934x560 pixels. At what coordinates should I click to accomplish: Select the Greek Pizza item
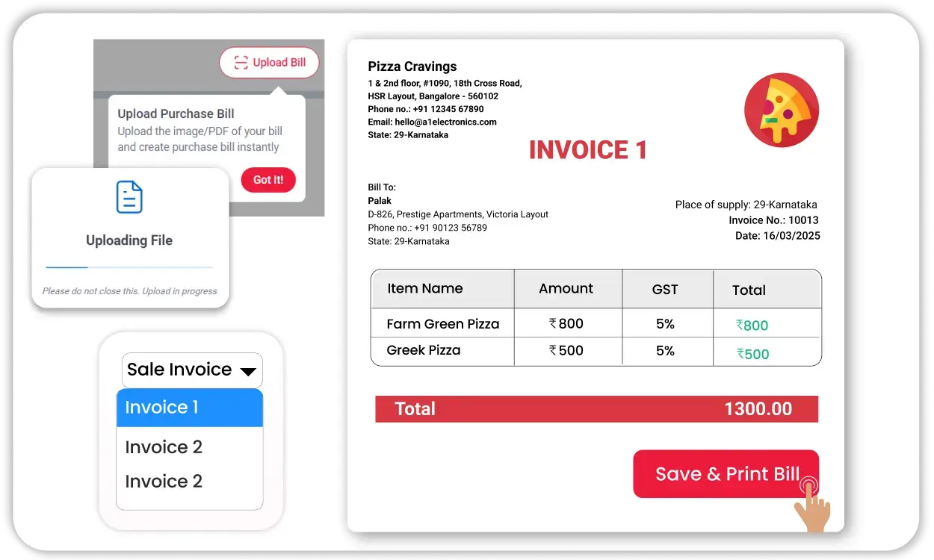pos(423,350)
